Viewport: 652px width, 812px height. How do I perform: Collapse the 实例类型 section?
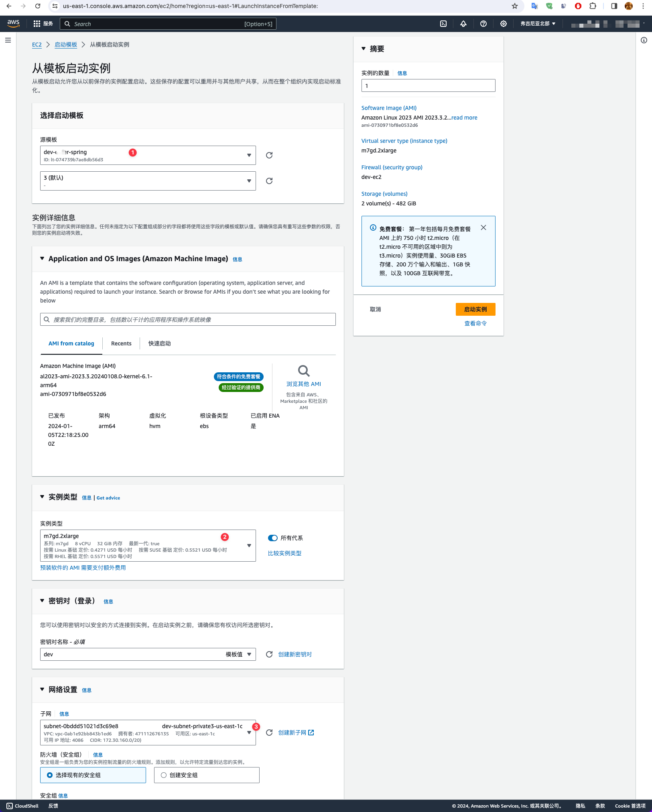pos(42,497)
